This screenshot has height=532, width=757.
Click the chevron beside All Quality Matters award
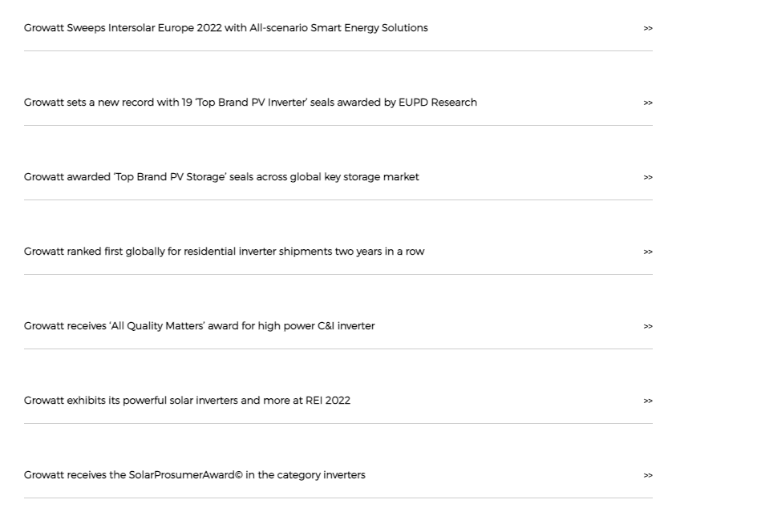pos(648,326)
